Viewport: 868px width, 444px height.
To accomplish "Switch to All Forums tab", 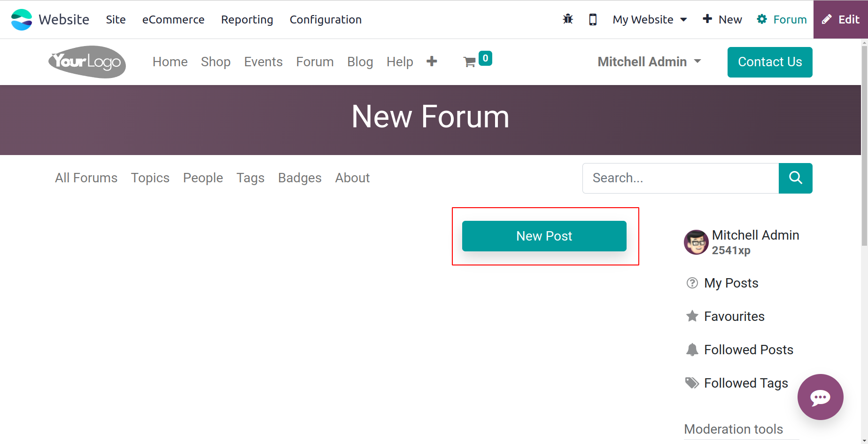I will 86,178.
